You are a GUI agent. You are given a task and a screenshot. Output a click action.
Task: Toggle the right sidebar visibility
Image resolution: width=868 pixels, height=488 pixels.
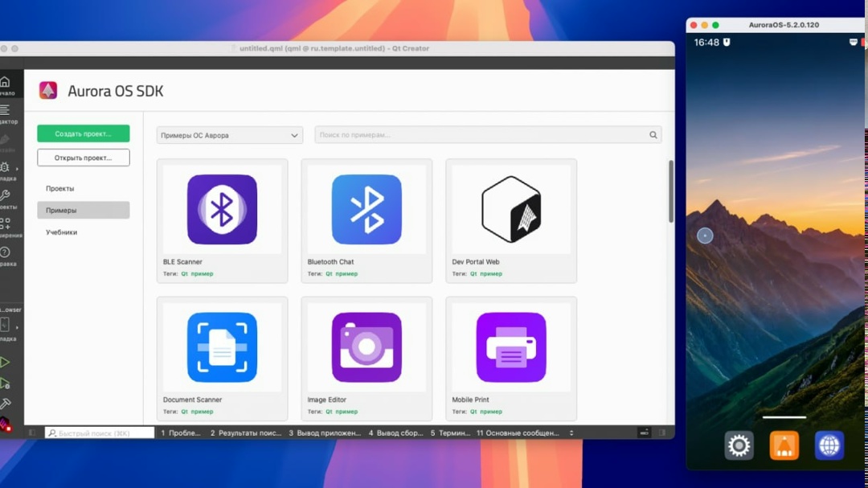point(662,433)
